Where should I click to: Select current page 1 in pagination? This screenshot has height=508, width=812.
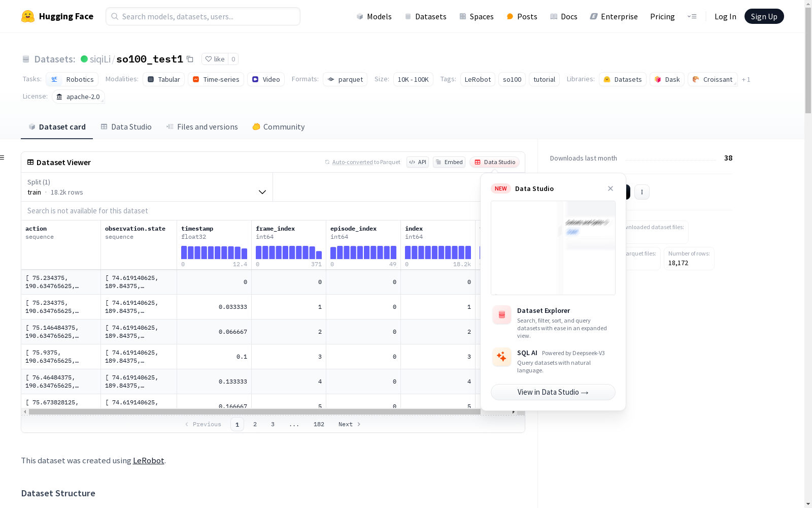pos(237,424)
